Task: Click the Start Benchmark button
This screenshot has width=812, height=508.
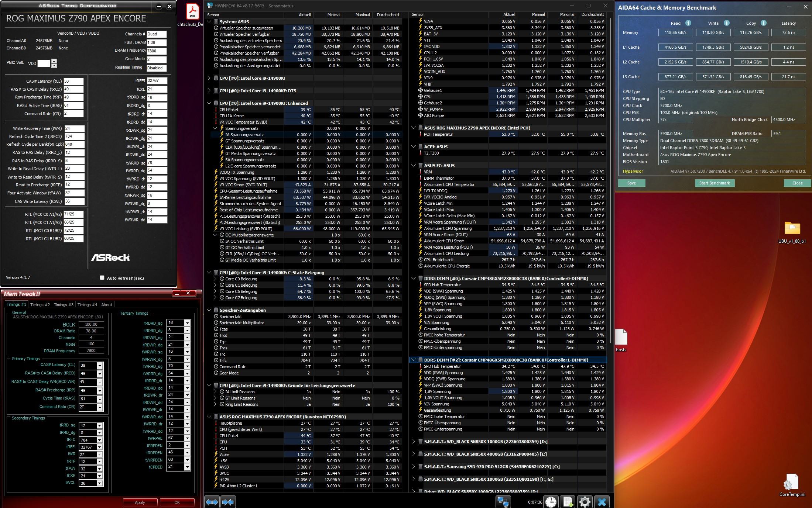Action: pyautogui.click(x=714, y=183)
